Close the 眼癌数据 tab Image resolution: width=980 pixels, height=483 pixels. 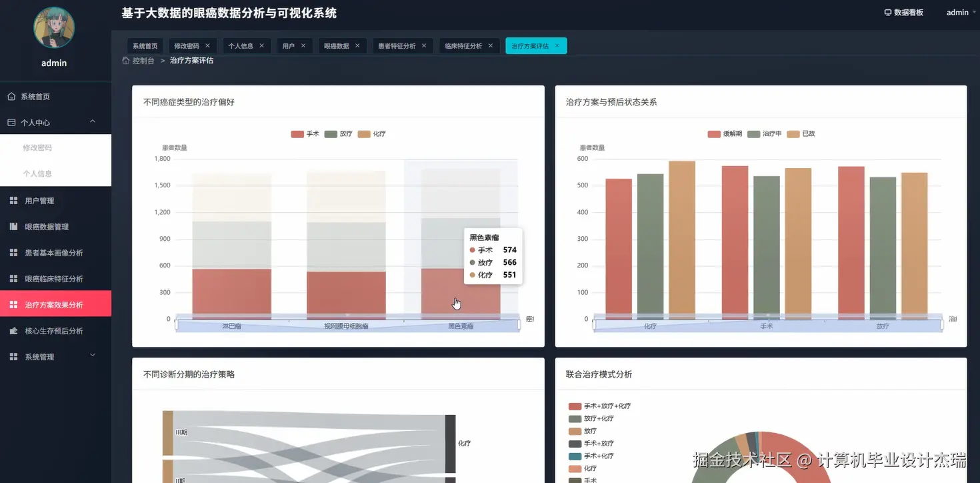click(357, 45)
